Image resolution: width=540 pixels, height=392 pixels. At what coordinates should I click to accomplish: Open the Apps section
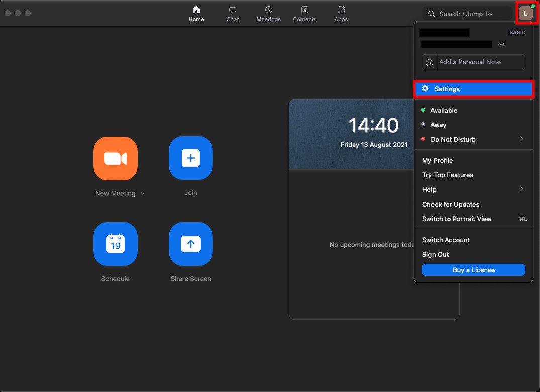point(341,13)
